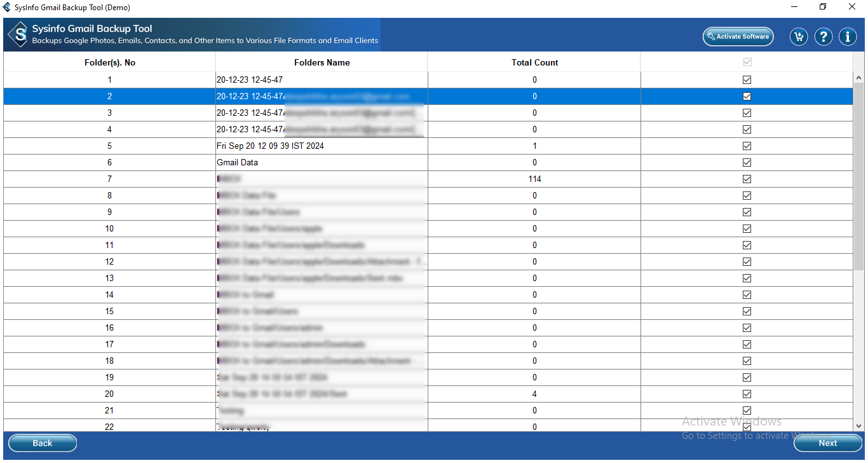Click the SysInfo app icon in title bar
868x463 pixels.
click(x=7, y=7)
